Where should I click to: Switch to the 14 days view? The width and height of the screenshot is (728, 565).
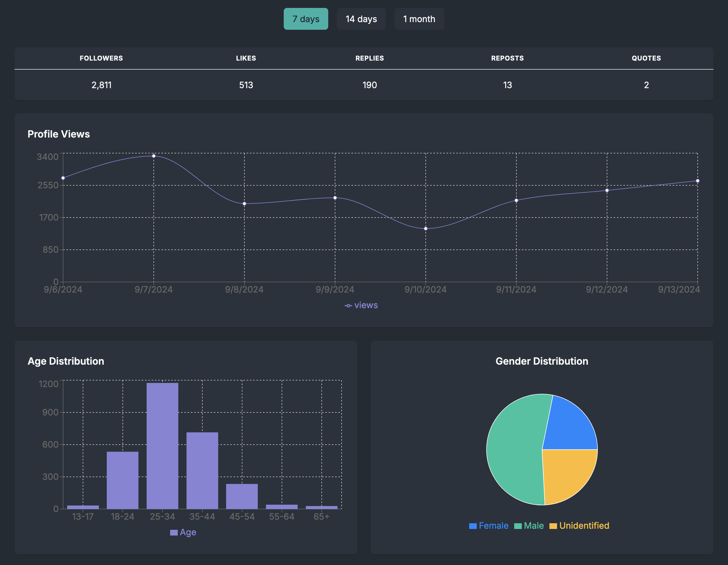coord(361,19)
